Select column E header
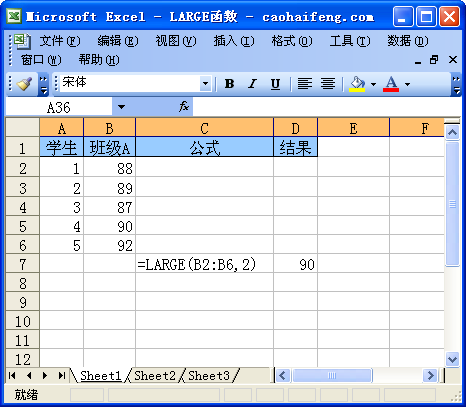The height and width of the screenshot is (407, 466). [353, 128]
